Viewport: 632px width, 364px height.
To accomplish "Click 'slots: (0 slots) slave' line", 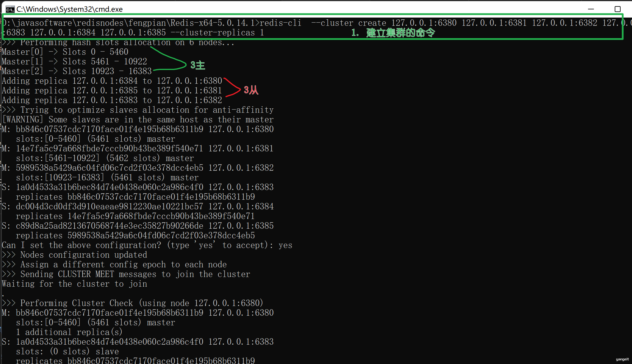I will (67, 351).
